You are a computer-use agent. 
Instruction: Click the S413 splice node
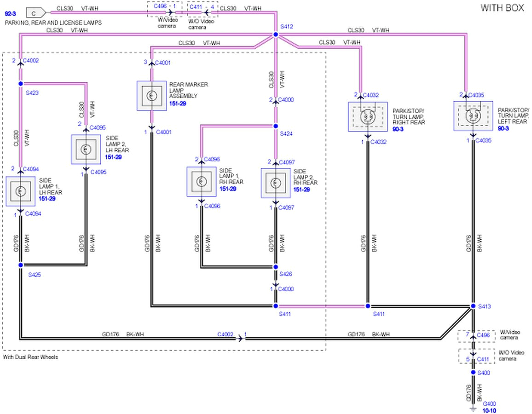(473, 306)
